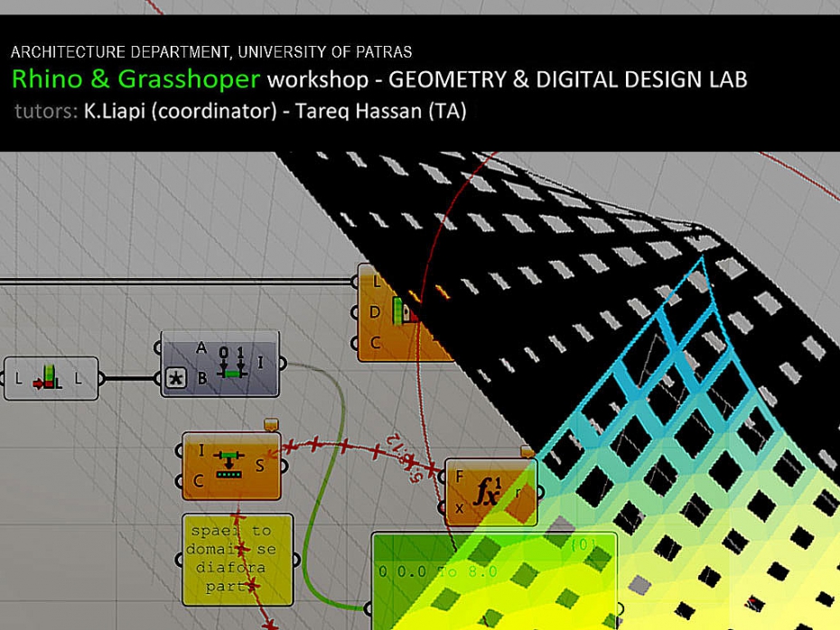Viewport: 840px width, 630px height.
Task: Click the fx expression component icon
Action: (x=487, y=491)
